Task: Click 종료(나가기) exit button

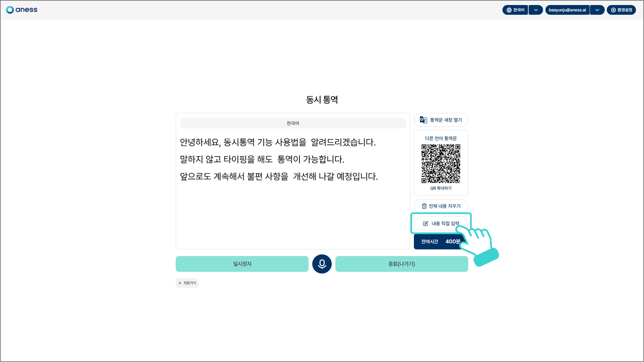Action: point(401,264)
